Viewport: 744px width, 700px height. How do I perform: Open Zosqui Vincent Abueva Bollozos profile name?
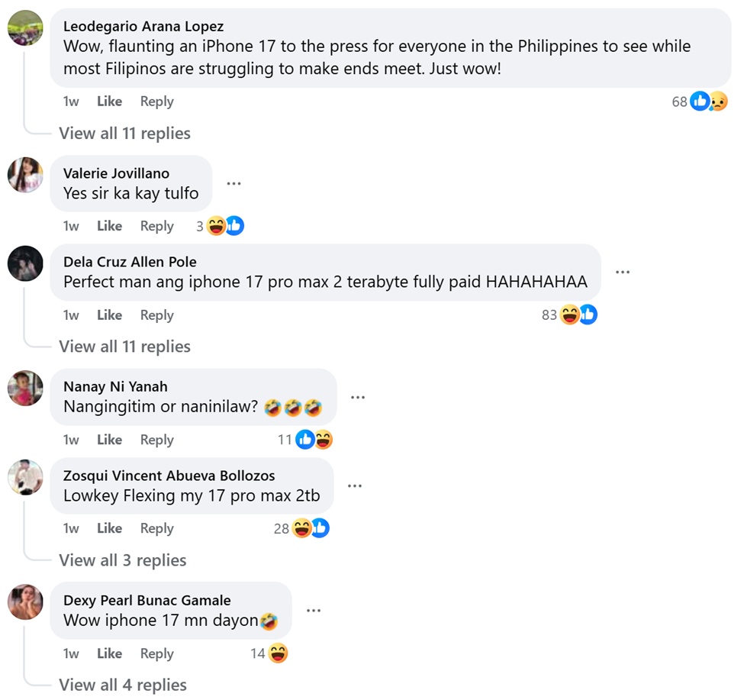(169, 476)
